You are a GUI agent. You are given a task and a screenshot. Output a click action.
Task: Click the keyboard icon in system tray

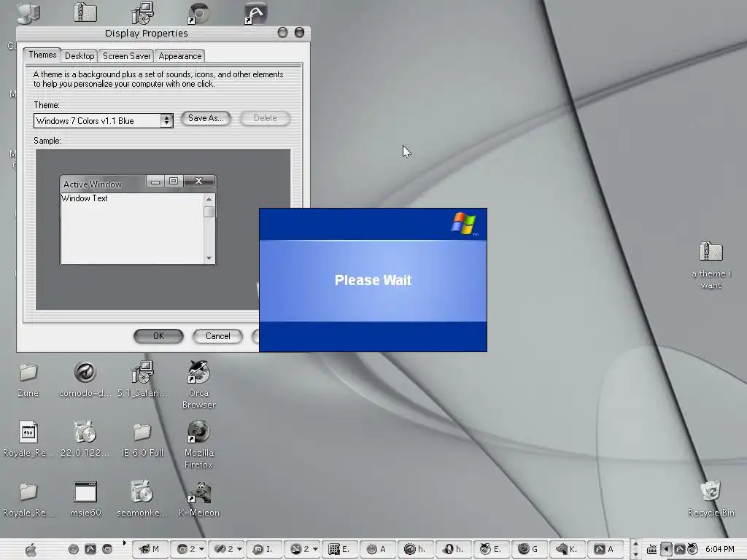[651, 550]
